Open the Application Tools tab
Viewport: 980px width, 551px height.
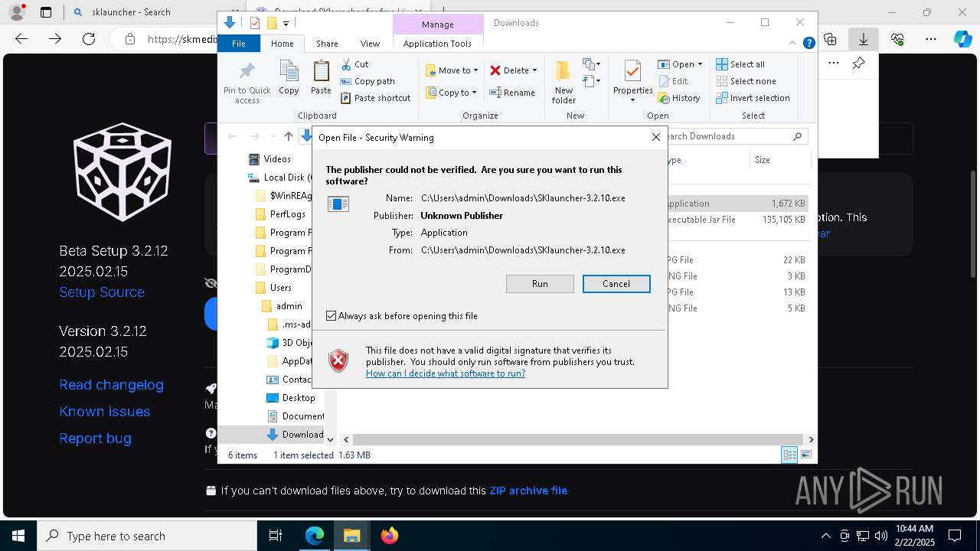[x=437, y=44]
